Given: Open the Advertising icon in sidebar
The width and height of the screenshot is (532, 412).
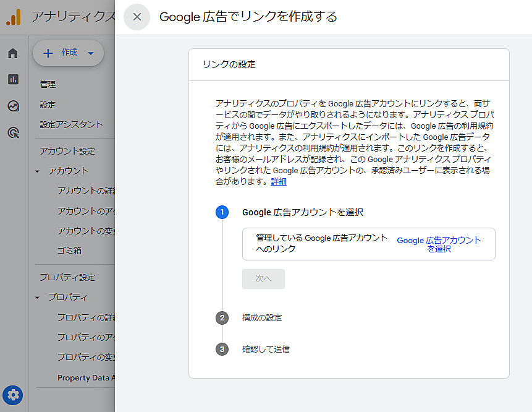Looking at the screenshot, I should pyautogui.click(x=13, y=132).
